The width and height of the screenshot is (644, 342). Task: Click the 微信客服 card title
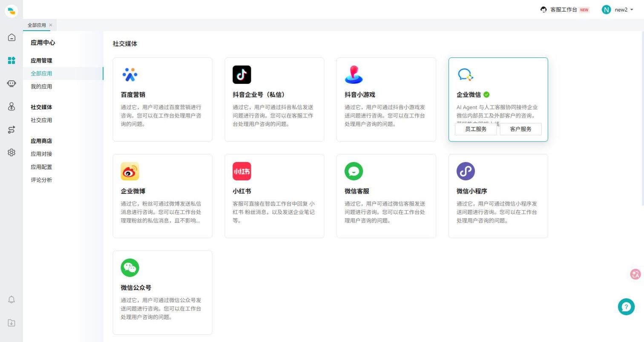pos(357,191)
